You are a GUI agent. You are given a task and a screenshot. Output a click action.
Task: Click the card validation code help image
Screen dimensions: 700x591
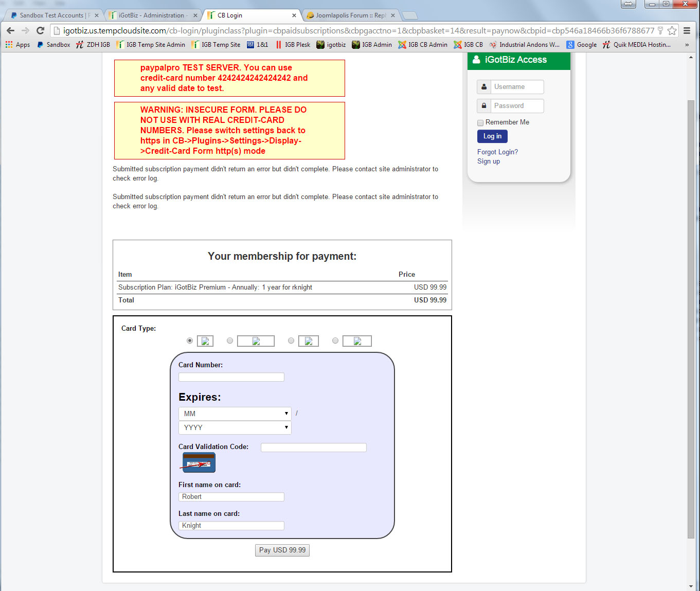[199, 462]
